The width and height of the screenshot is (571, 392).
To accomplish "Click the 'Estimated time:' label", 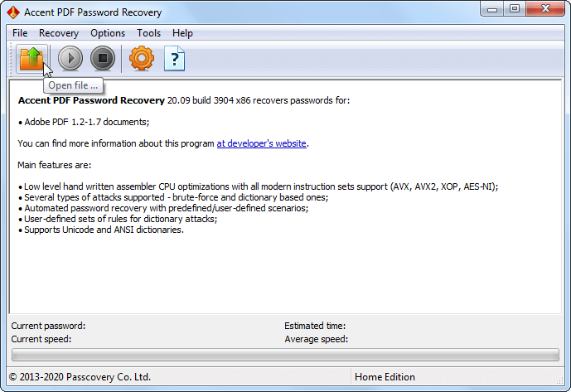I will [315, 326].
